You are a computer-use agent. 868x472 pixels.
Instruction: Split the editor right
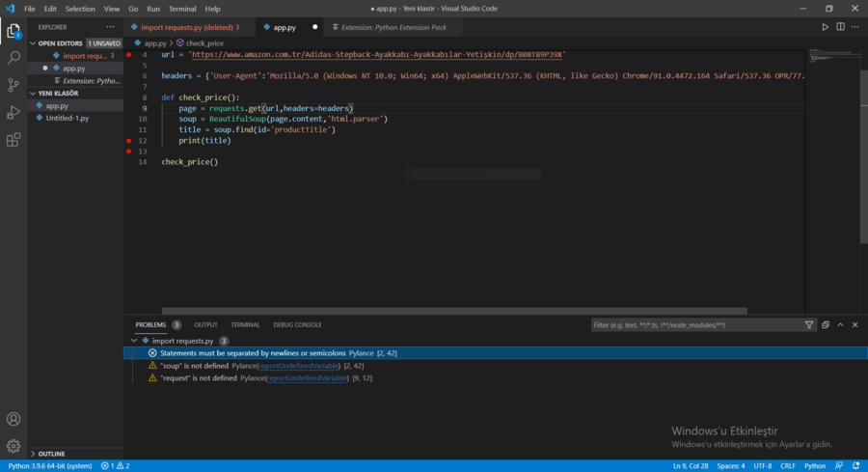click(x=840, y=27)
